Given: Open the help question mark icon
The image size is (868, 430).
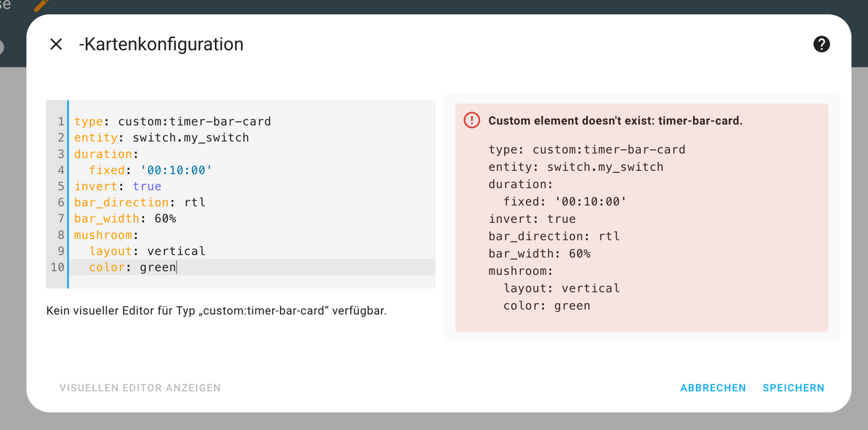Looking at the screenshot, I should tap(821, 44).
